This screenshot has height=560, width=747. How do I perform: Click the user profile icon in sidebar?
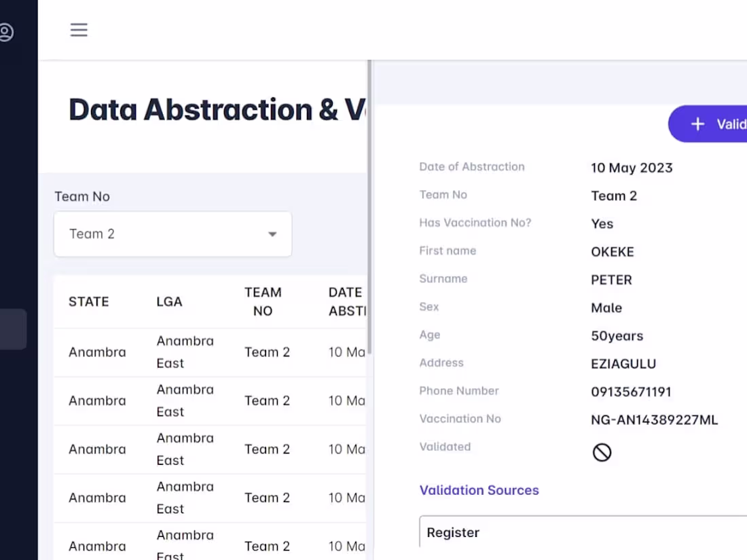coord(6,32)
